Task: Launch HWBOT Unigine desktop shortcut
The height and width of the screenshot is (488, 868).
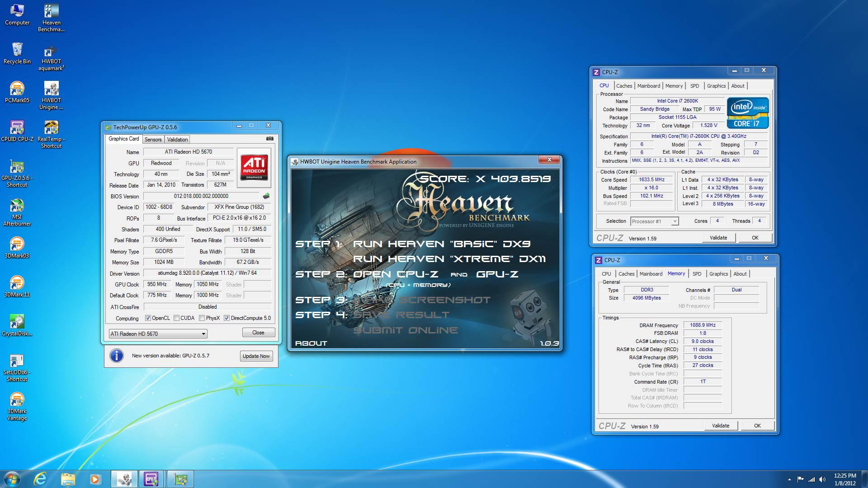Action: [x=51, y=95]
